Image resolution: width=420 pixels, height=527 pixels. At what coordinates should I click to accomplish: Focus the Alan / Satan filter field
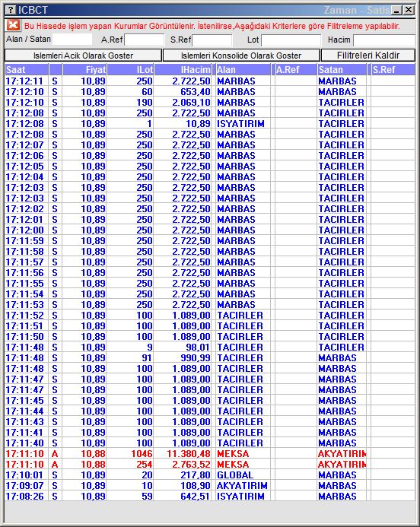[x=72, y=40]
